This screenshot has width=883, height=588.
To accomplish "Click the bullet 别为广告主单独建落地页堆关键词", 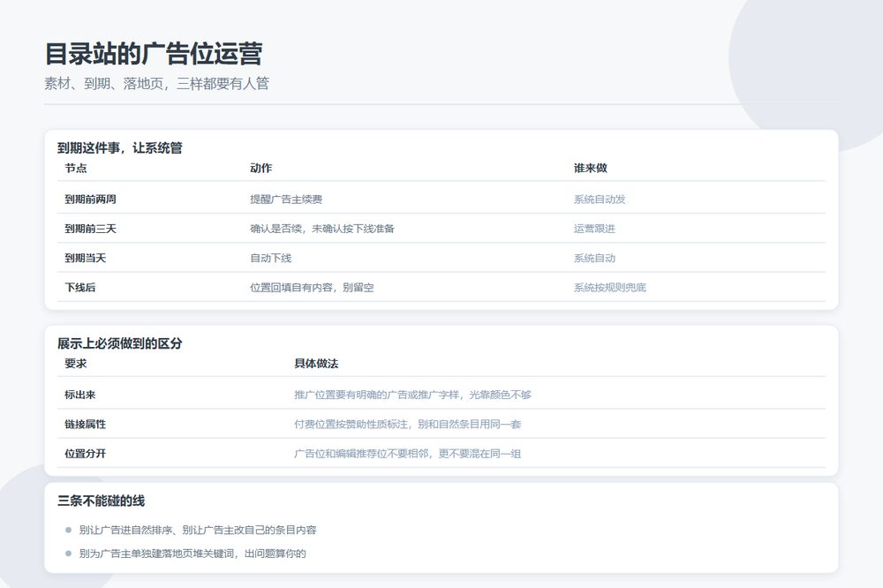I will (x=156, y=553).
